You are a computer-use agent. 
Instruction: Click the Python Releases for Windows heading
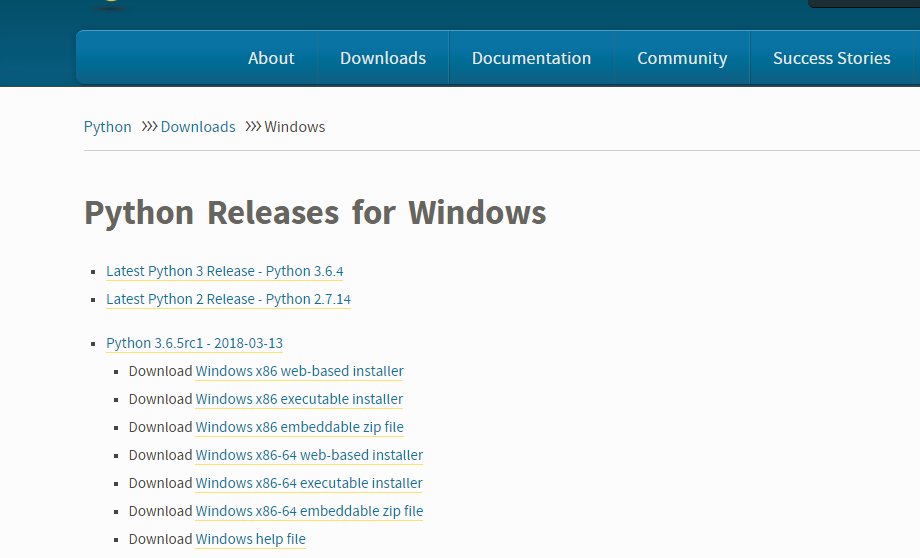pyautogui.click(x=315, y=212)
